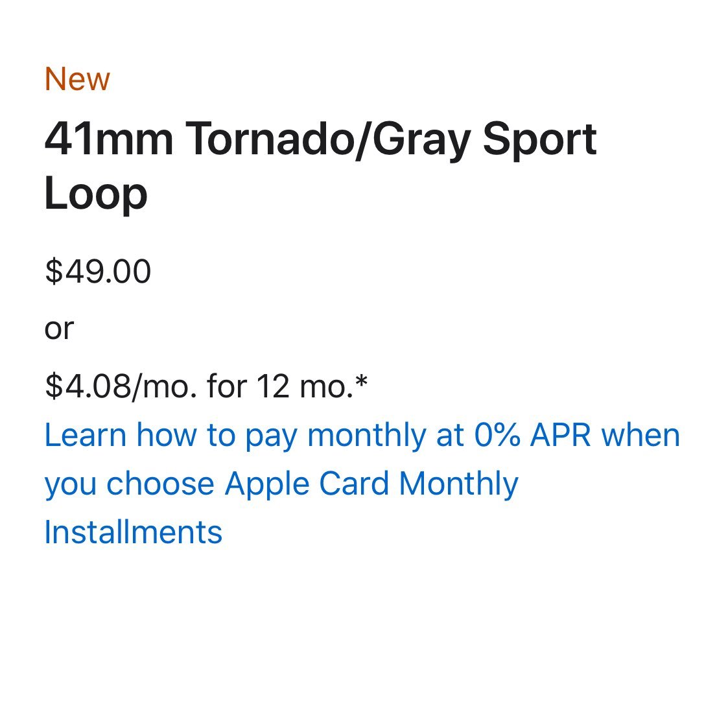
Task: Click "Tornado/Gray" in the product title
Action: (328, 141)
